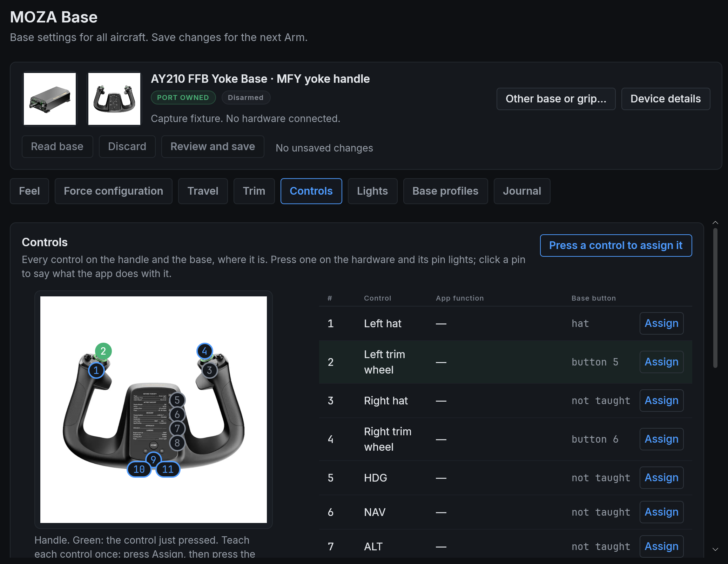The height and width of the screenshot is (564, 728).
Task: Switch to the Feel tab
Action: point(29,191)
